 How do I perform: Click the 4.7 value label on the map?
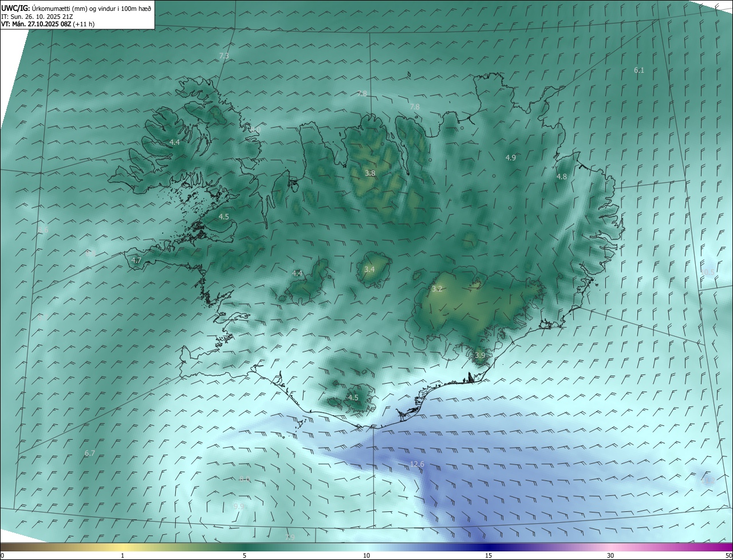click(136, 261)
